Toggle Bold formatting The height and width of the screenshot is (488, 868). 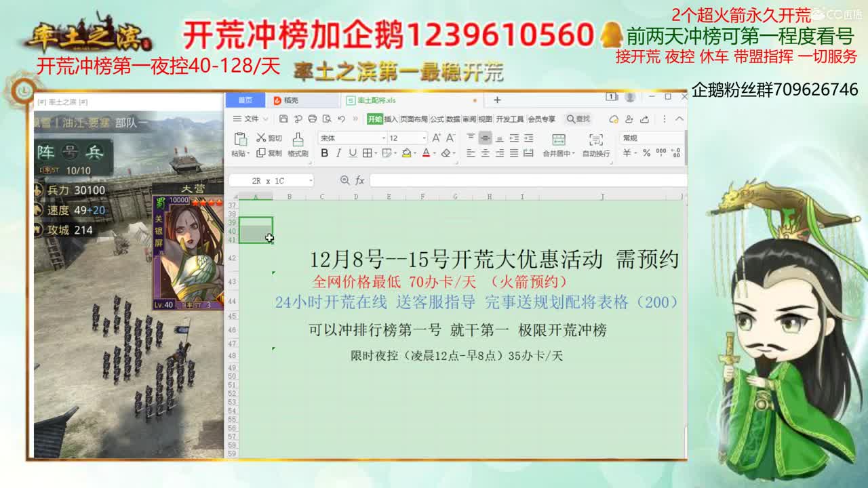324,153
